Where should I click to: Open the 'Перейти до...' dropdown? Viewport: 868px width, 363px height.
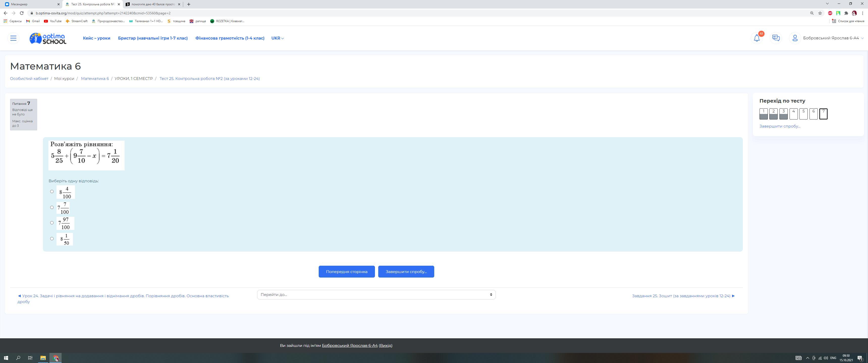click(376, 295)
